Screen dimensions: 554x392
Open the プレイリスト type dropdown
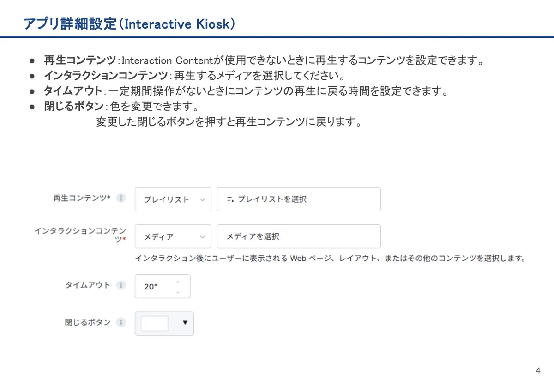click(x=173, y=199)
